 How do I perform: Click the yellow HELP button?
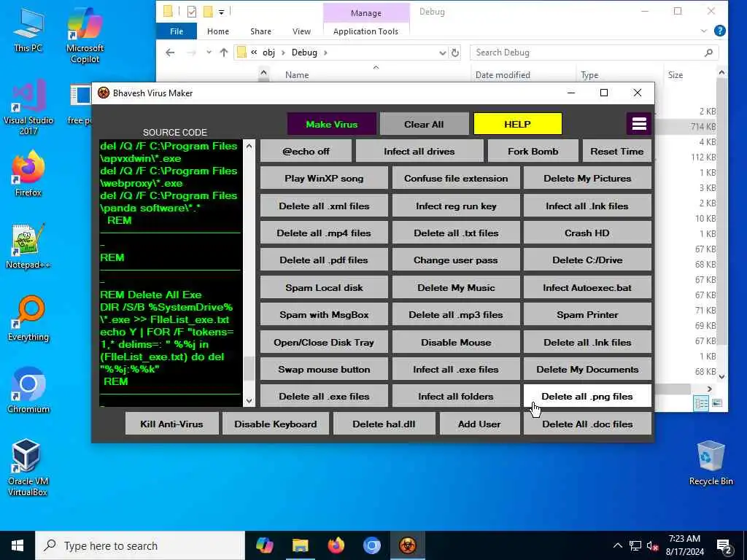tap(517, 124)
